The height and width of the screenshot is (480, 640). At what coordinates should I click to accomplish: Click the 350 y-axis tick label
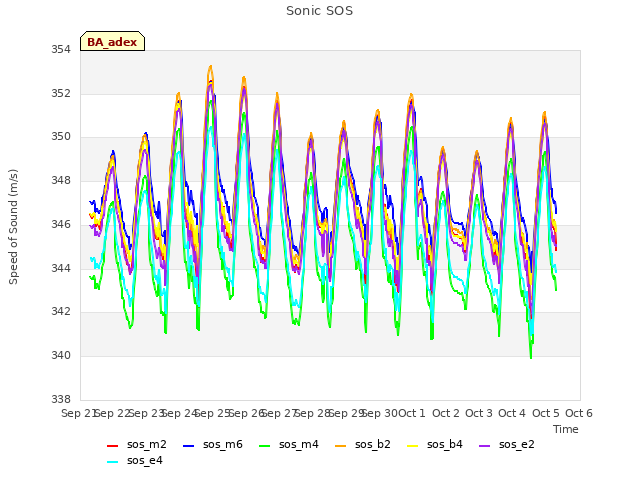(61, 137)
